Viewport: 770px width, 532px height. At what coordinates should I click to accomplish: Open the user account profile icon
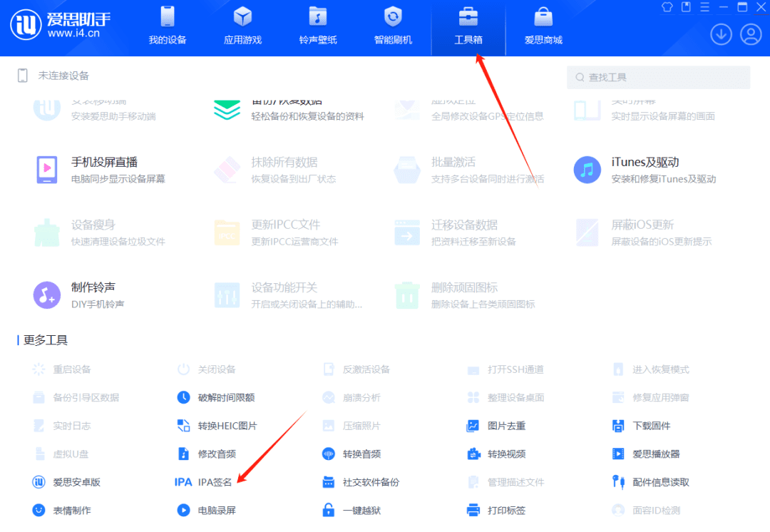(751, 34)
